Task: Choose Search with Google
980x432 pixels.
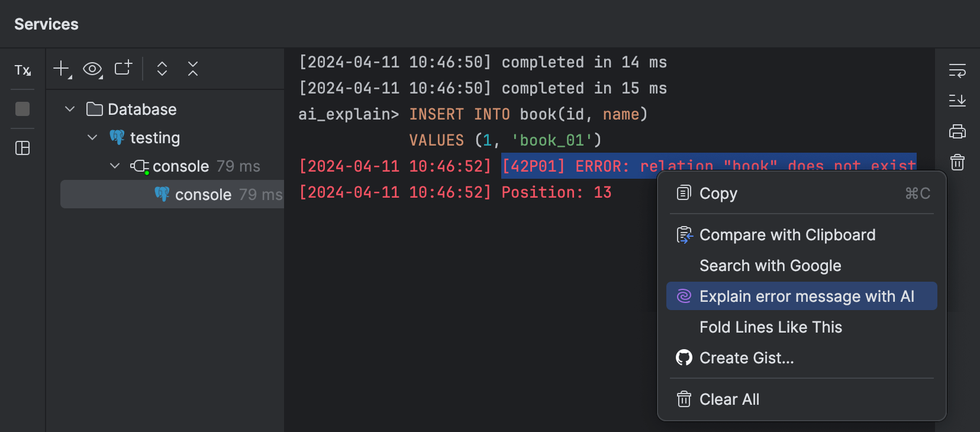Action: 770,265
